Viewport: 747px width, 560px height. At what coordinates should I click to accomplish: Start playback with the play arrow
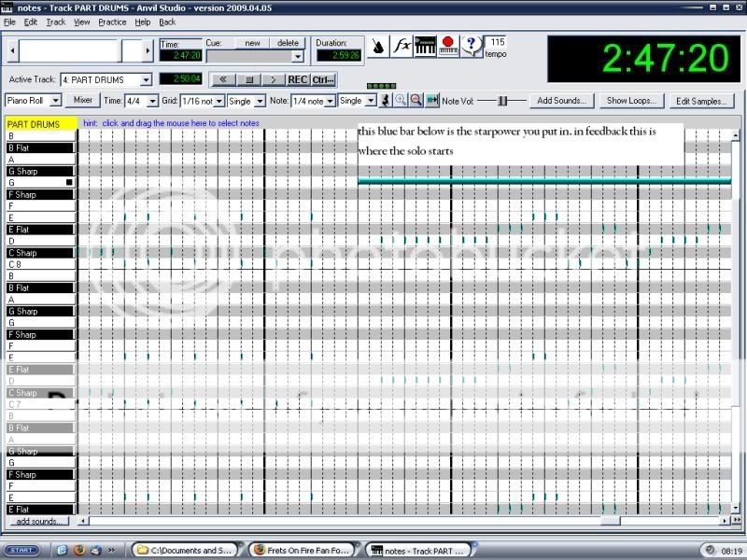click(x=274, y=79)
